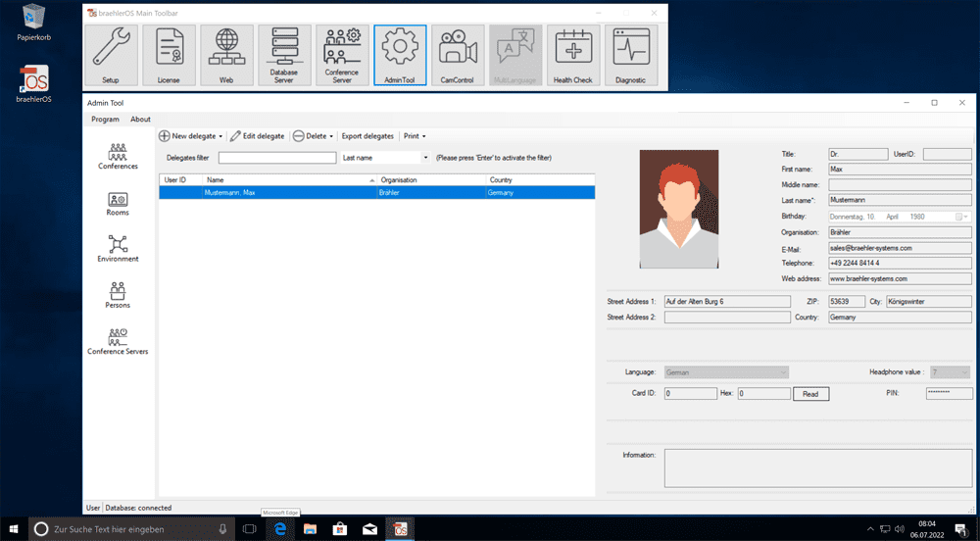980x541 pixels.
Task: Click the City field with Königswinter
Action: 929,302
